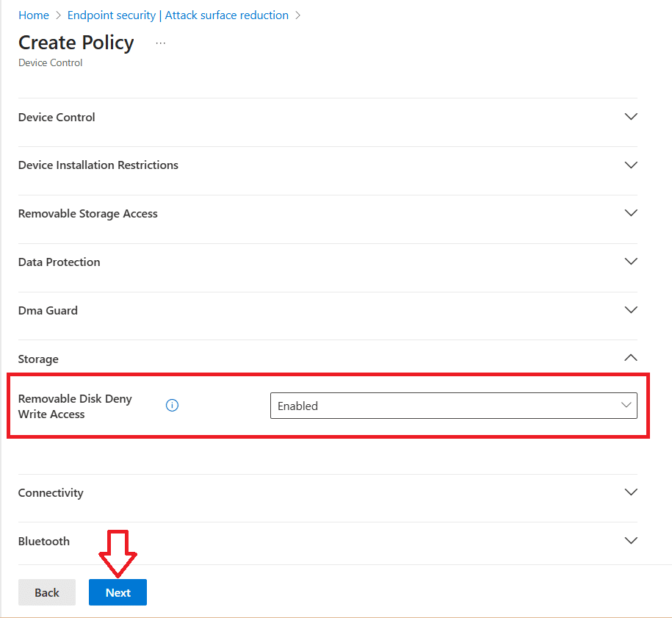Expand Device Installation Restrictions with its chevron arrow
Viewport: 672px width, 618px height.
(630, 165)
